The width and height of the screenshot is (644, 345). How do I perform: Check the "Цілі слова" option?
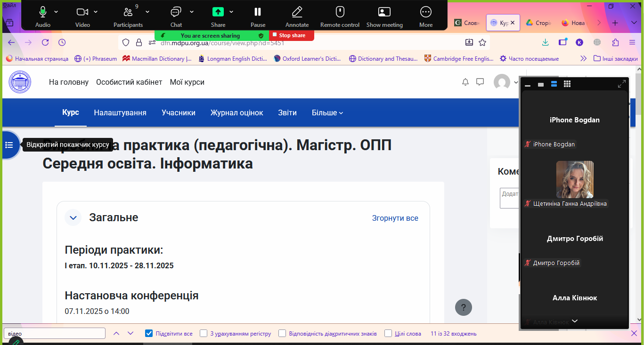click(x=388, y=334)
